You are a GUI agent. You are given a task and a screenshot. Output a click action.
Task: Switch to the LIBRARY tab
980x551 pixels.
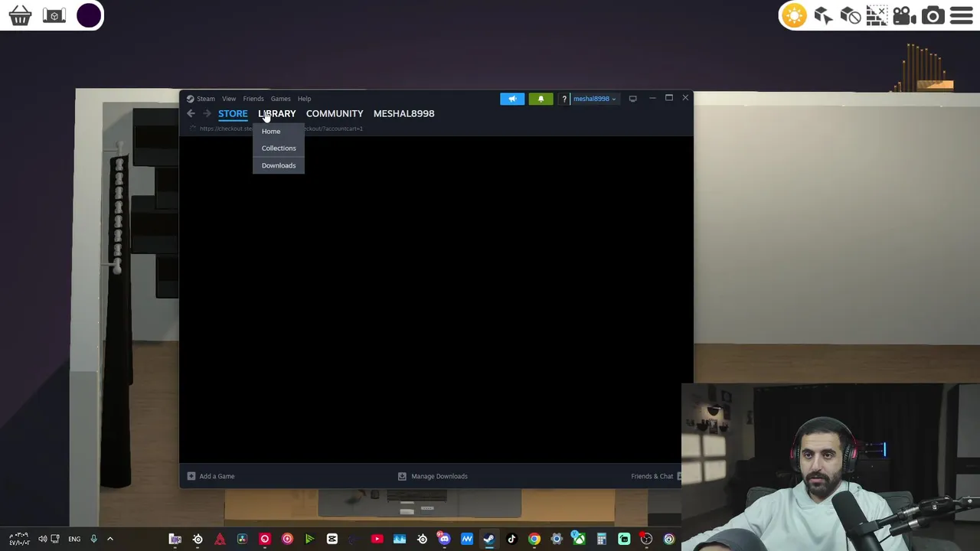click(276, 113)
